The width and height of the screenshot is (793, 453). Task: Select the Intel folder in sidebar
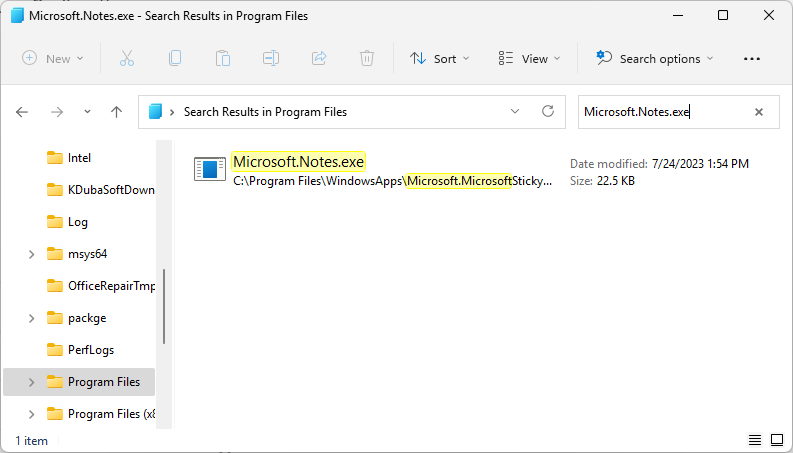point(79,158)
